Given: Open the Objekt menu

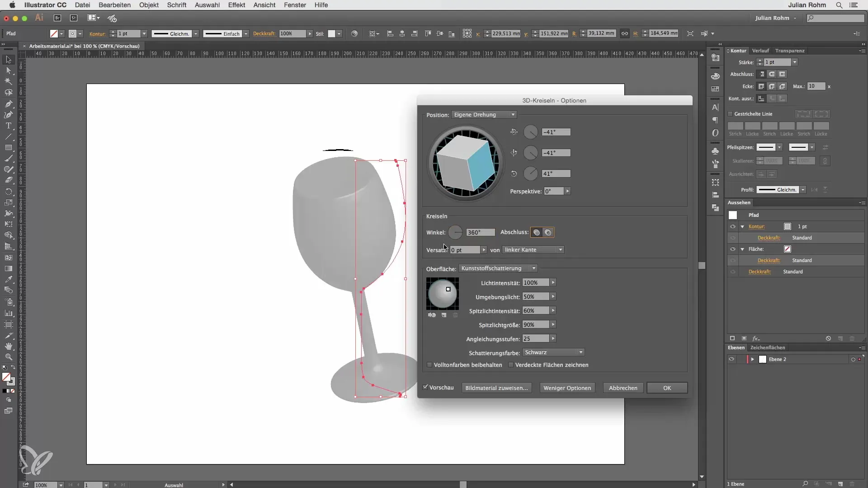Looking at the screenshot, I should point(149,5).
